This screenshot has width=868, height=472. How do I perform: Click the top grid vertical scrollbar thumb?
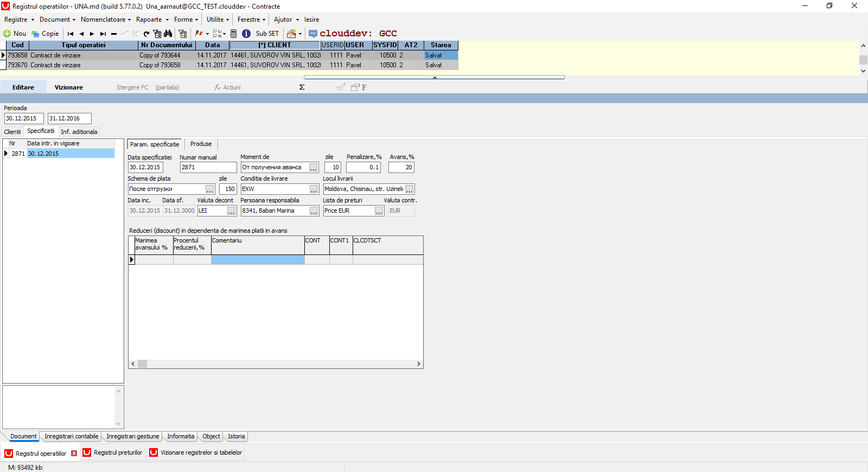pos(863,60)
